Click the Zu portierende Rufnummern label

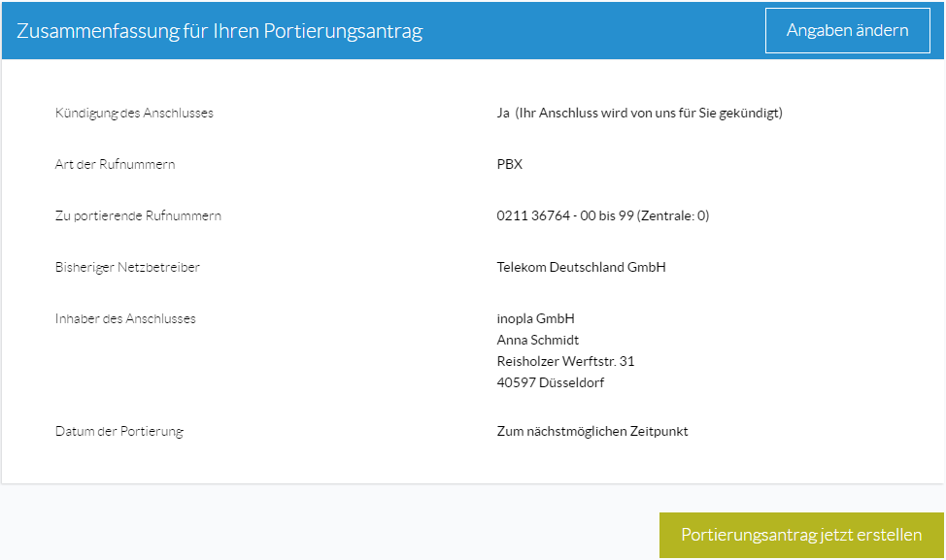coord(138,215)
